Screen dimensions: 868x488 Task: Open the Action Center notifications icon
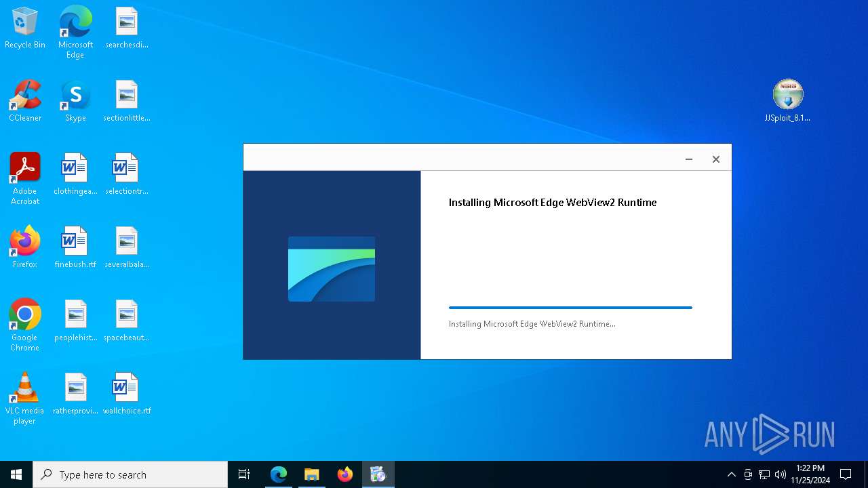coord(846,474)
